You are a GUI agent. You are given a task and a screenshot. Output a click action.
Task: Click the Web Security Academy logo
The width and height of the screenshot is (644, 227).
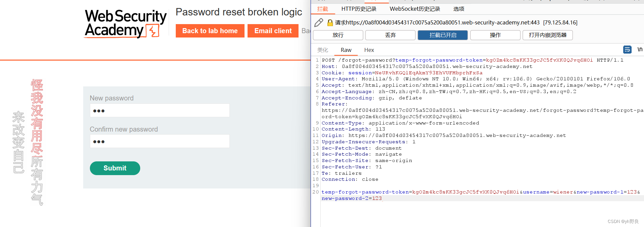[125, 23]
